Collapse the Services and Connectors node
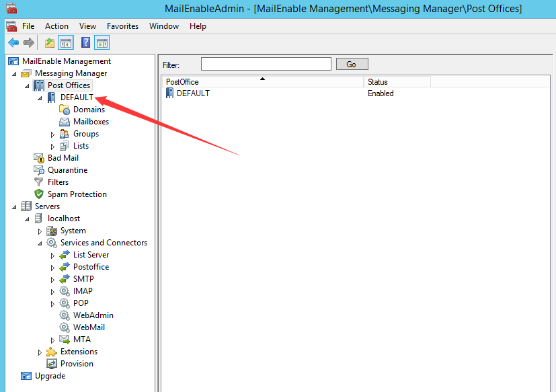 (x=40, y=243)
